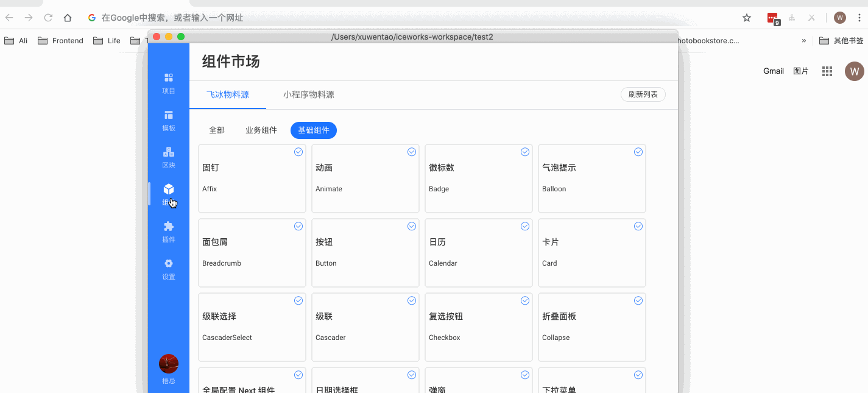Click the 刷新列表 button
This screenshot has width=868, height=393.
[x=643, y=94]
